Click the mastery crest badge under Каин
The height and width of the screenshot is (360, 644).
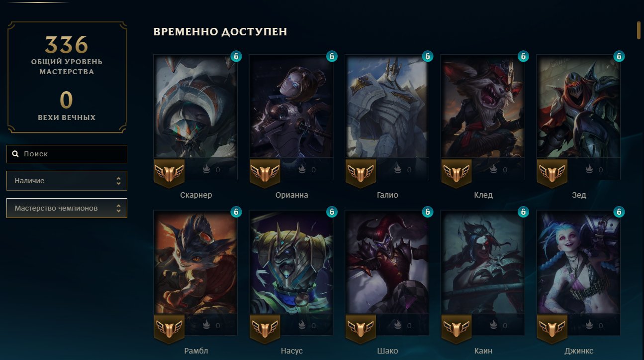point(457,329)
